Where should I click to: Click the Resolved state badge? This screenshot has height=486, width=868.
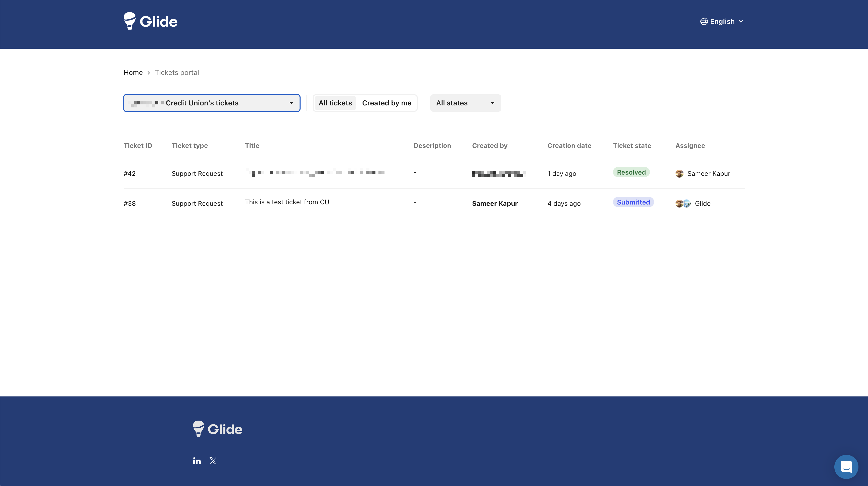point(631,172)
